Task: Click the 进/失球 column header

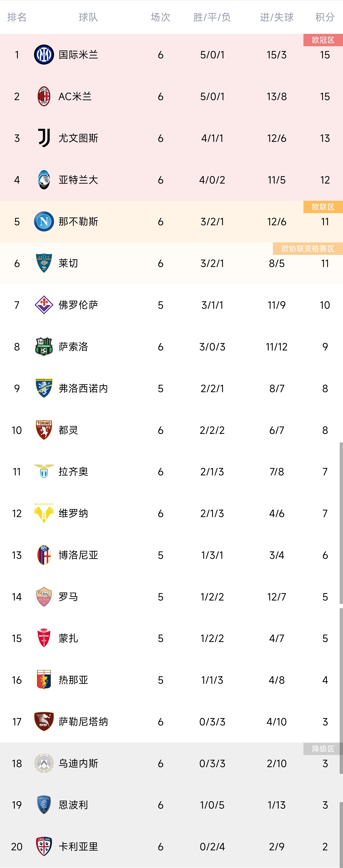Action: pos(277,17)
